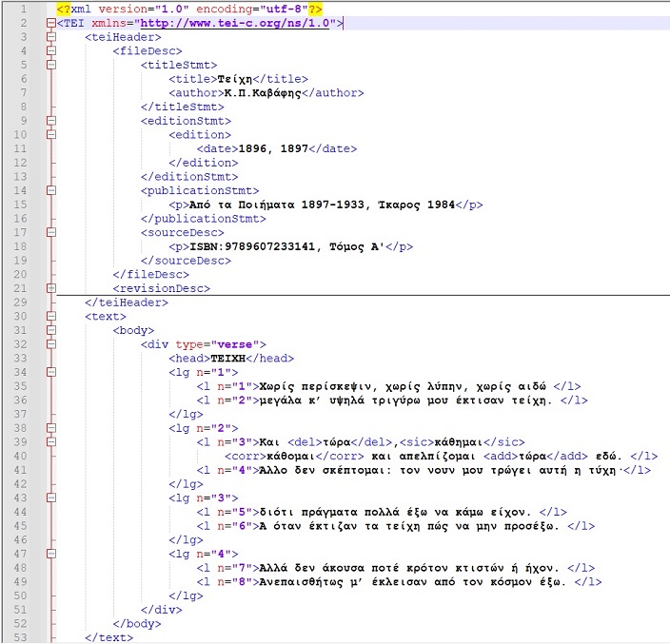This screenshot has width=670, height=644.
Task: Collapse the lg n=3 stanza fold
Action: pos(51,498)
